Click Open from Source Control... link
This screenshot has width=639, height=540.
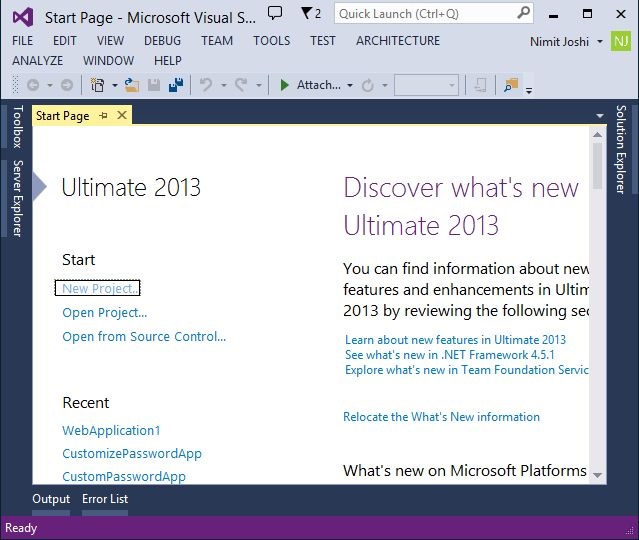pyautogui.click(x=144, y=337)
